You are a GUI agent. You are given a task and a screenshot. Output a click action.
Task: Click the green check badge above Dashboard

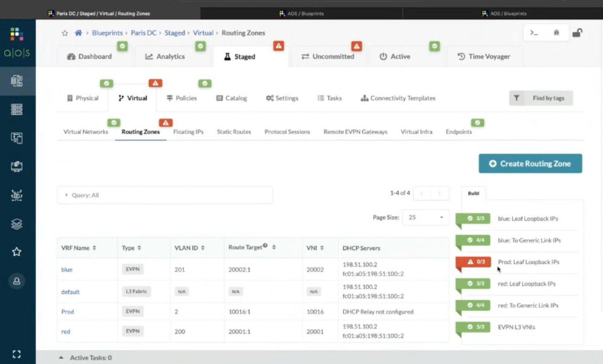[122, 46]
